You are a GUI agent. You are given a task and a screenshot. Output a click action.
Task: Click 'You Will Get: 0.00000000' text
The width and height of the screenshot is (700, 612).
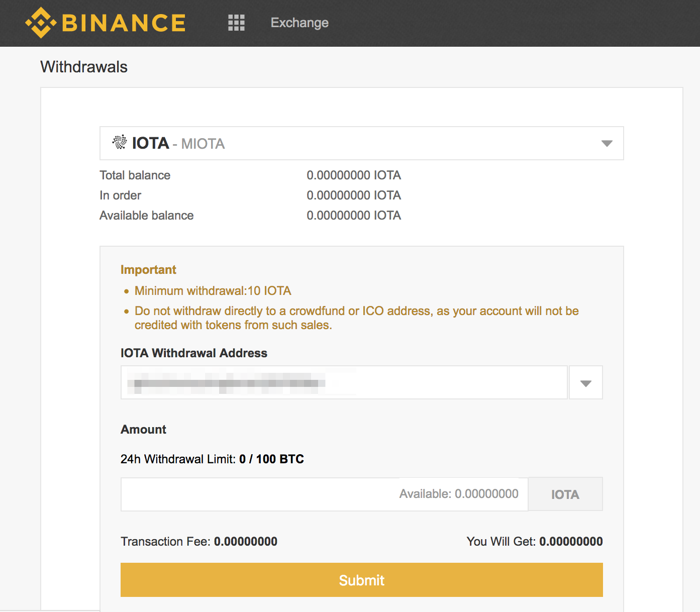(x=535, y=542)
